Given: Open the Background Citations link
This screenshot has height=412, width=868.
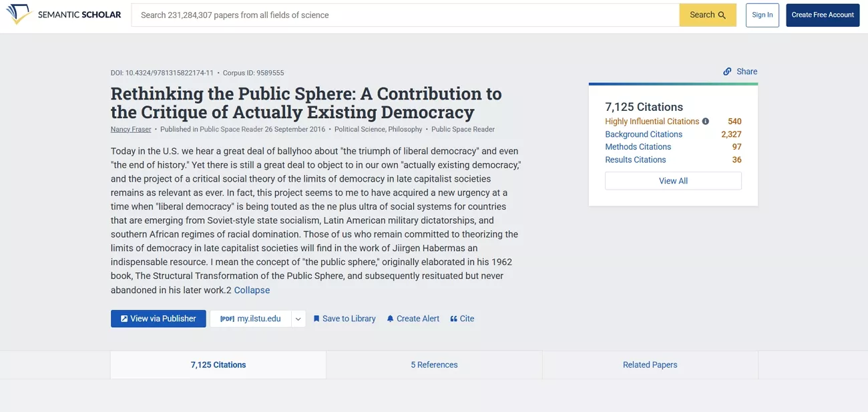Looking at the screenshot, I should 643,134.
